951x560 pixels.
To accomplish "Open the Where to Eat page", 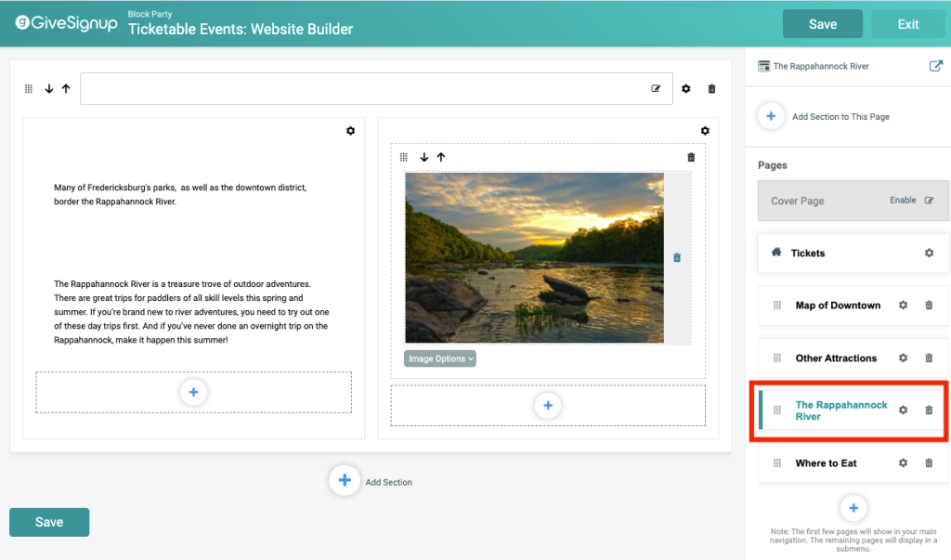I will point(826,462).
